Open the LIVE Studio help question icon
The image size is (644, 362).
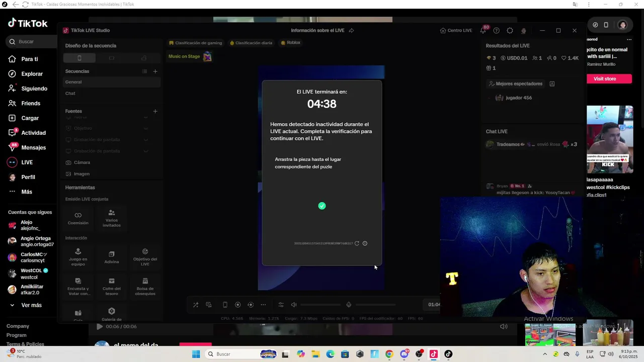(x=496, y=31)
